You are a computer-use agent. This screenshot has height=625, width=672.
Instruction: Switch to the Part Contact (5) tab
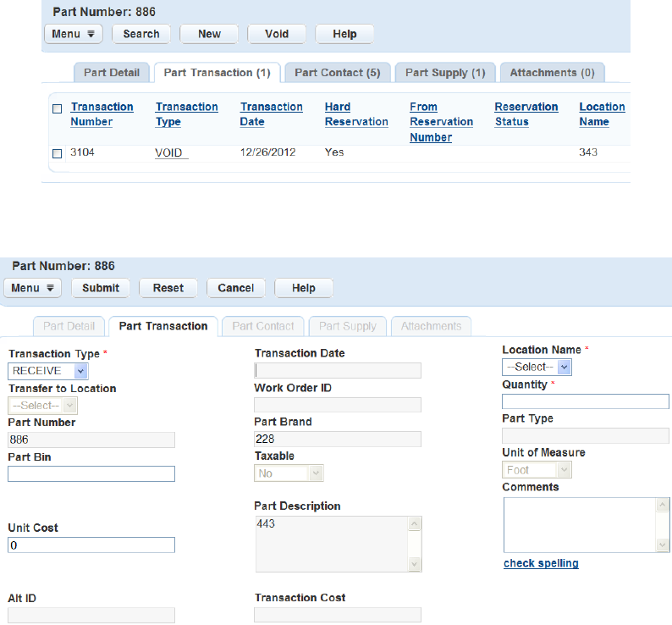pos(337,73)
